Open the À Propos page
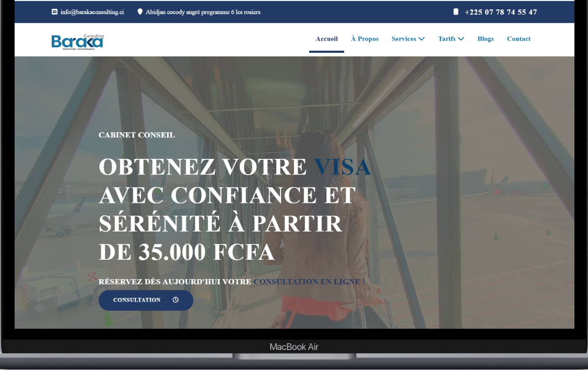Screen dimensions: 588x370 (x=364, y=39)
